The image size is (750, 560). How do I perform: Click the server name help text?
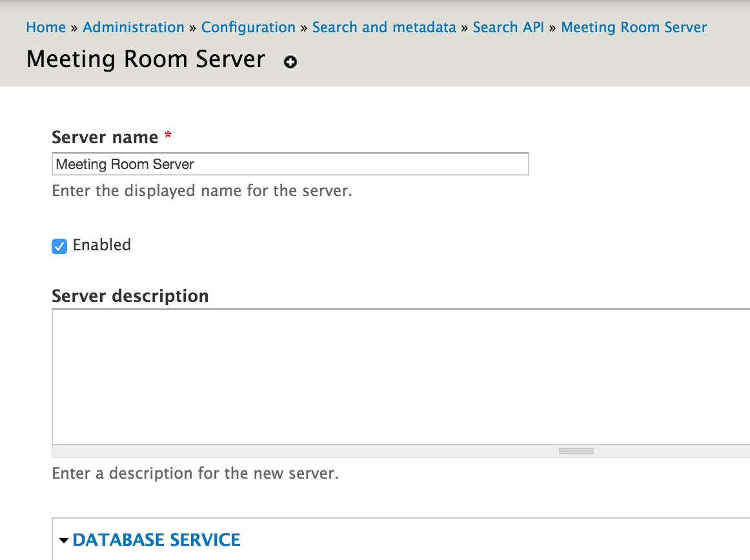click(202, 191)
